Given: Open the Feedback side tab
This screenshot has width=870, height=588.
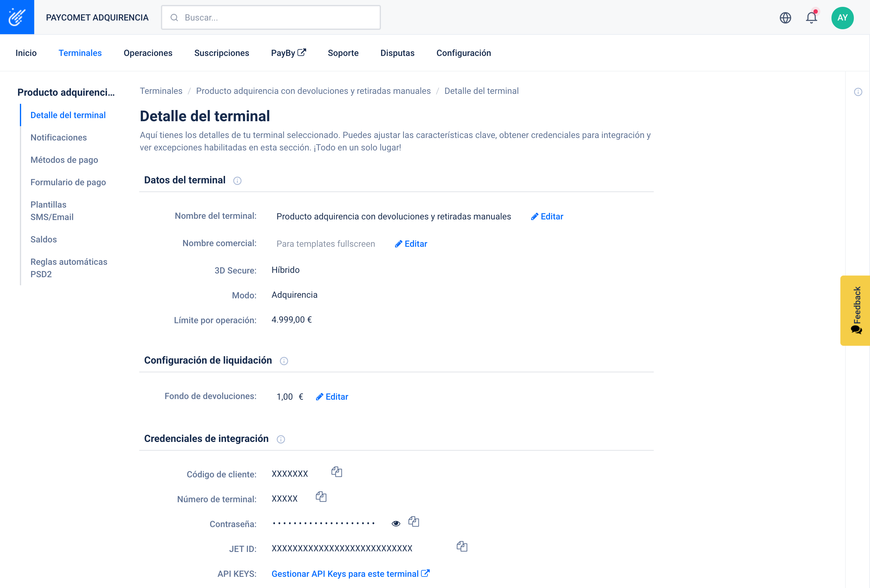Looking at the screenshot, I should click(x=855, y=310).
